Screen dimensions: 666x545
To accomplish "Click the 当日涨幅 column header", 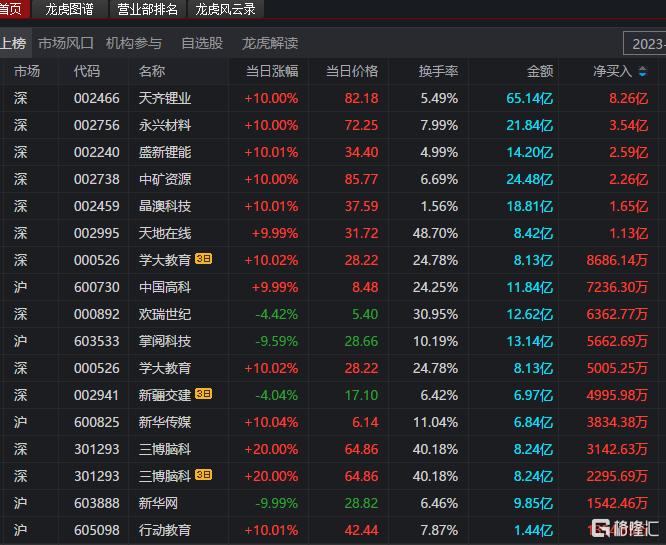I will point(272,71).
